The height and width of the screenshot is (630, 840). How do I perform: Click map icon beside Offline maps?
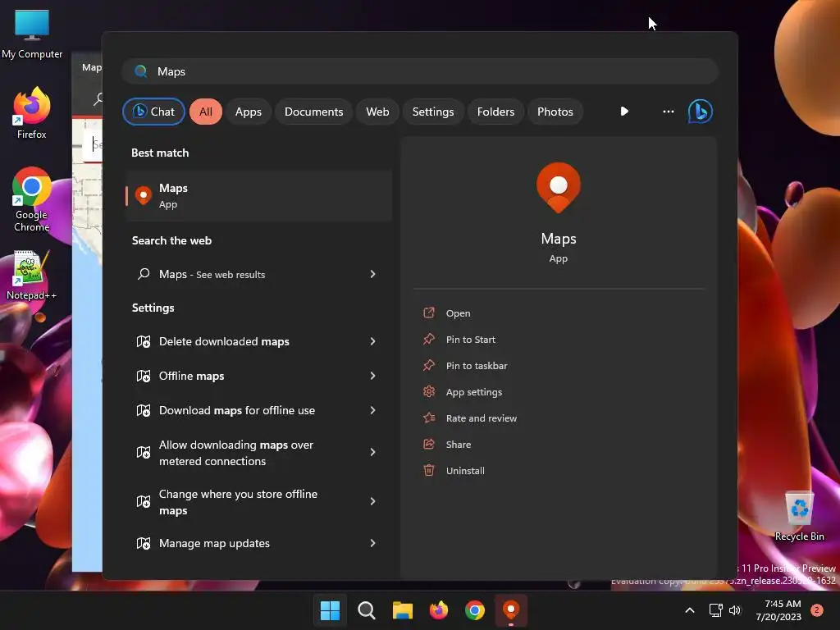[143, 376]
